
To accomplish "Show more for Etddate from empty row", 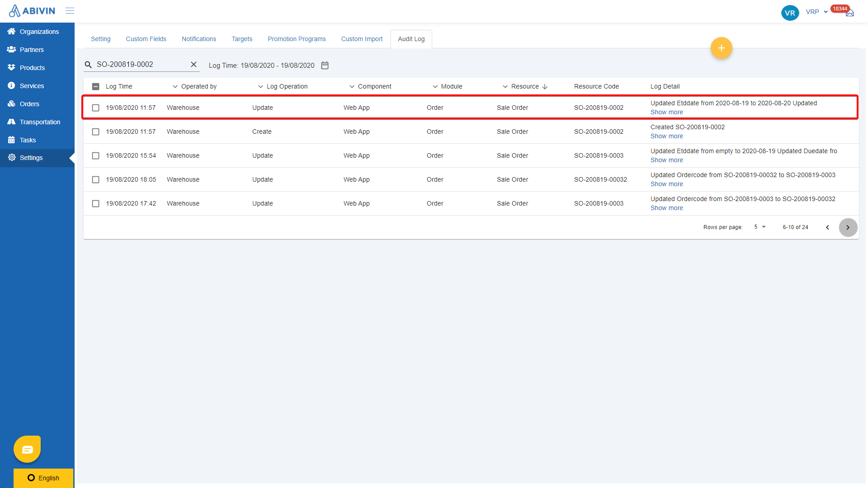I will point(666,160).
